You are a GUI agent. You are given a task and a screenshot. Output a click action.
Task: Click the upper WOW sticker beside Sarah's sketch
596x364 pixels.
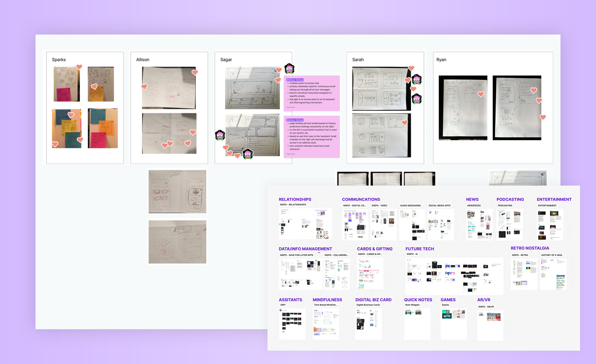(416, 79)
